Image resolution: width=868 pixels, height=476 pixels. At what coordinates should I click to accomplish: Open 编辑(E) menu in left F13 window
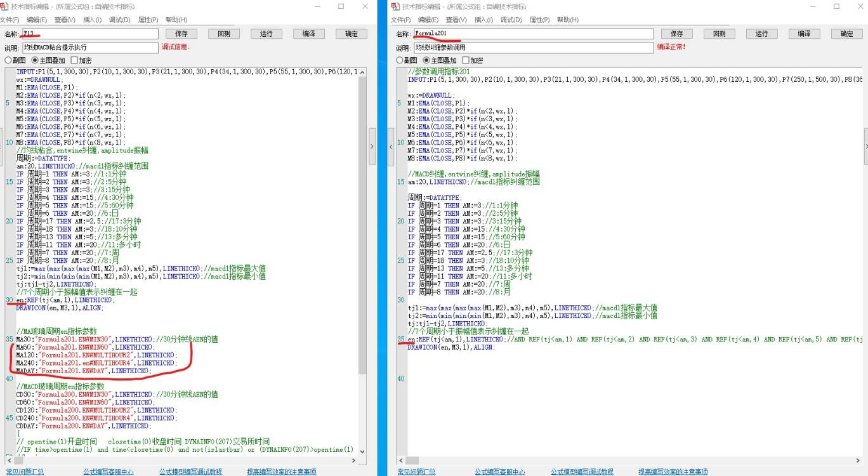(36, 20)
